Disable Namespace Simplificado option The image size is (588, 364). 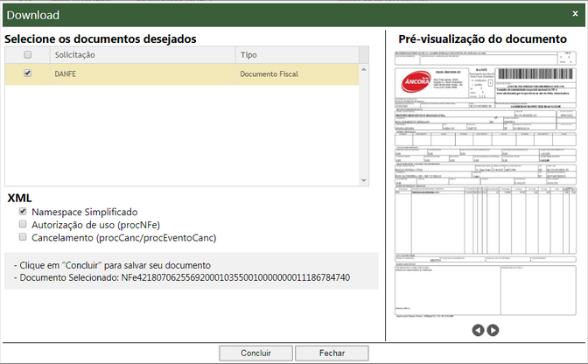(x=23, y=212)
